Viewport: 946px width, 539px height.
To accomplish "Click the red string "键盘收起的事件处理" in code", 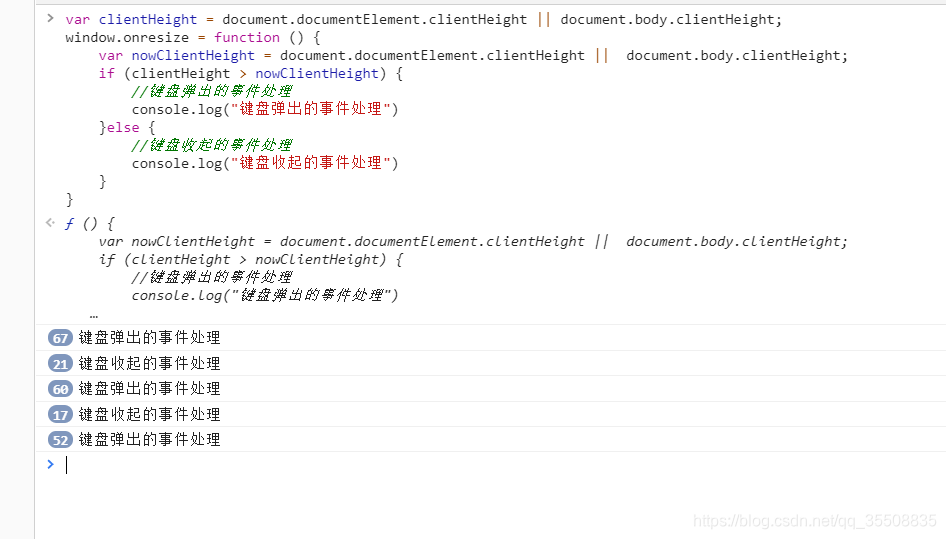I will (x=311, y=163).
